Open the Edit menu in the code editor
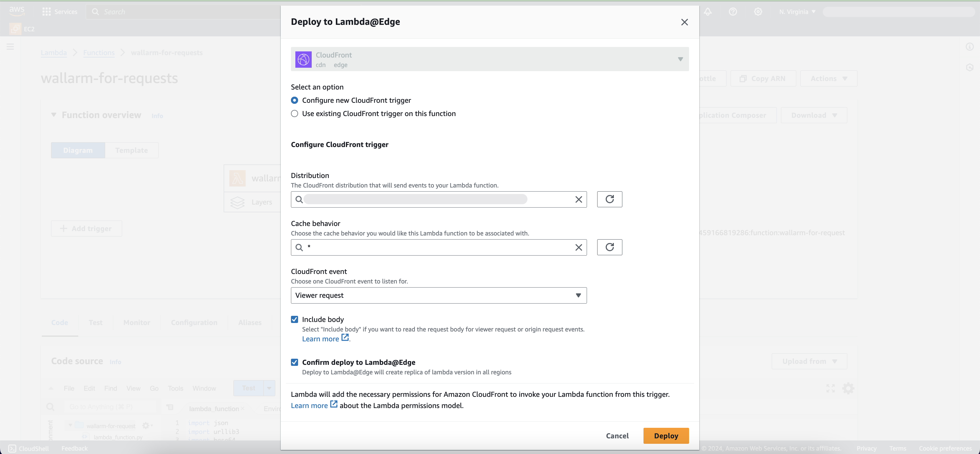980x454 pixels. tap(89, 388)
